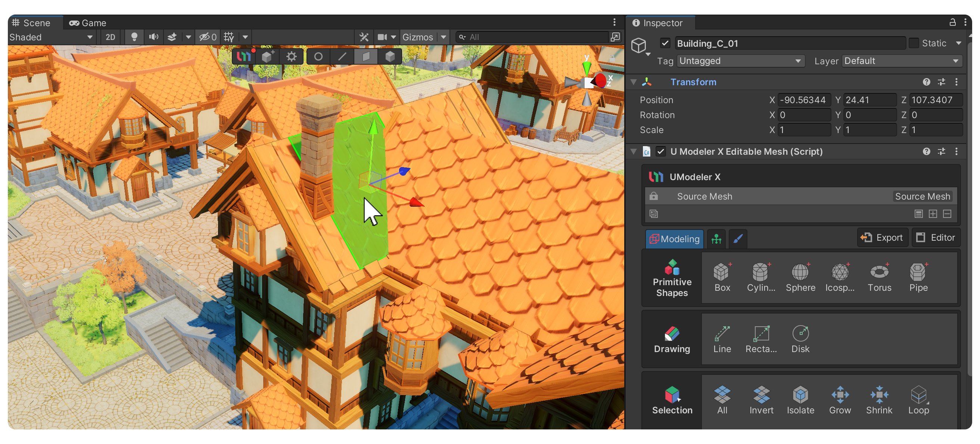Open the Tag Untagged dropdown
The height and width of the screenshot is (444, 980).
tap(740, 61)
